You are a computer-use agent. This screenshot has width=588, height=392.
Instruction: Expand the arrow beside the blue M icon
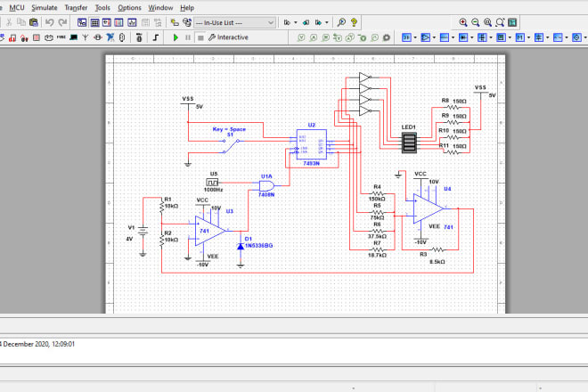(x=528, y=37)
